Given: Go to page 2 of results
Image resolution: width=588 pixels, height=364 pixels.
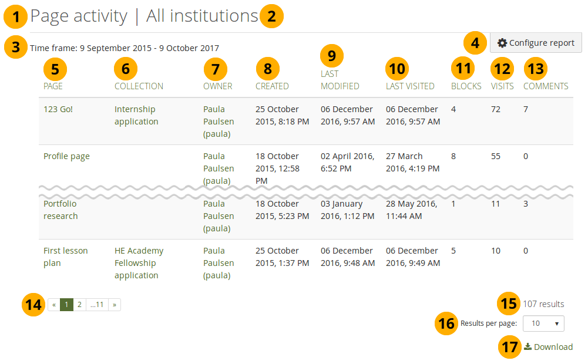Looking at the screenshot, I should click(79, 305).
